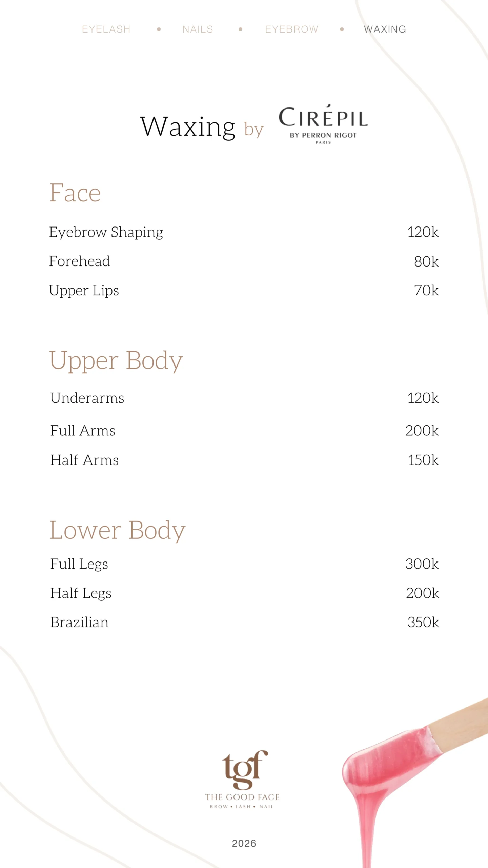Image resolution: width=488 pixels, height=868 pixels.
Task: Choose Full Arms waxing
Action: [x=83, y=431]
